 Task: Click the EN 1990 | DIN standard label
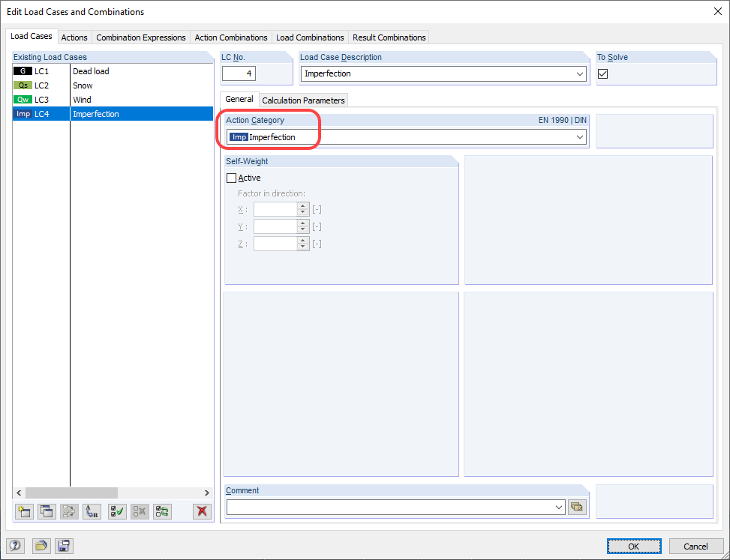pos(563,120)
